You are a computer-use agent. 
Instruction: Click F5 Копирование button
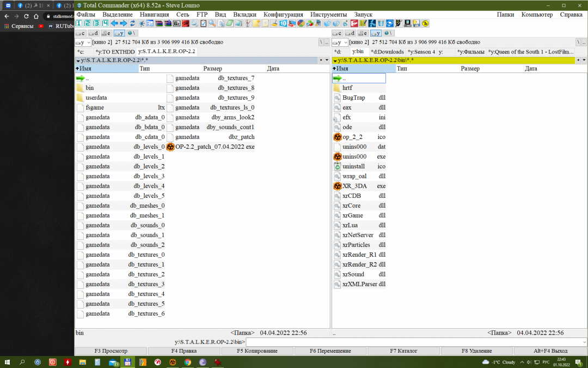(x=257, y=351)
